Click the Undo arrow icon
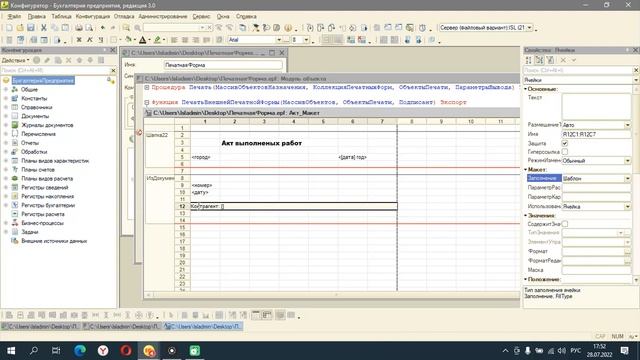This screenshot has height=360, width=640. (102, 28)
